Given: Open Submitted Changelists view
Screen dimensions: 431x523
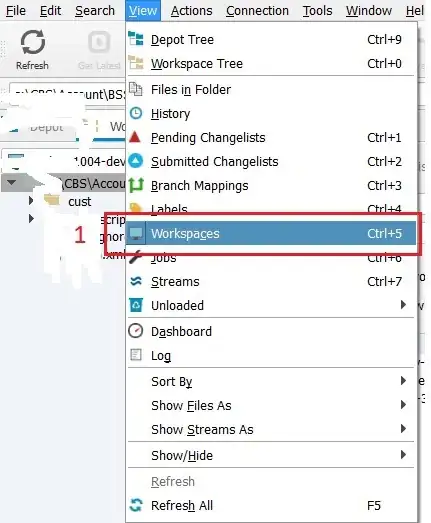Looking at the screenshot, I should click(271, 161).
